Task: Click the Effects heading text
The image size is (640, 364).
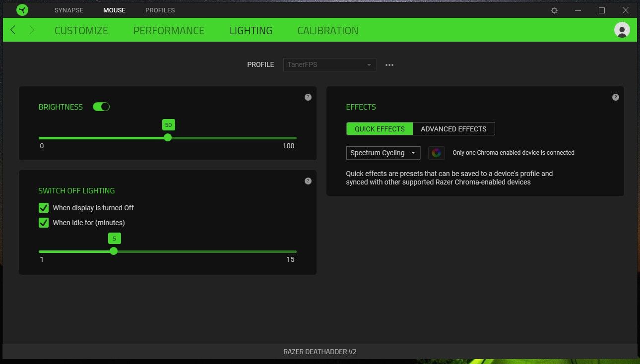Action: click(x=361, y=107)
